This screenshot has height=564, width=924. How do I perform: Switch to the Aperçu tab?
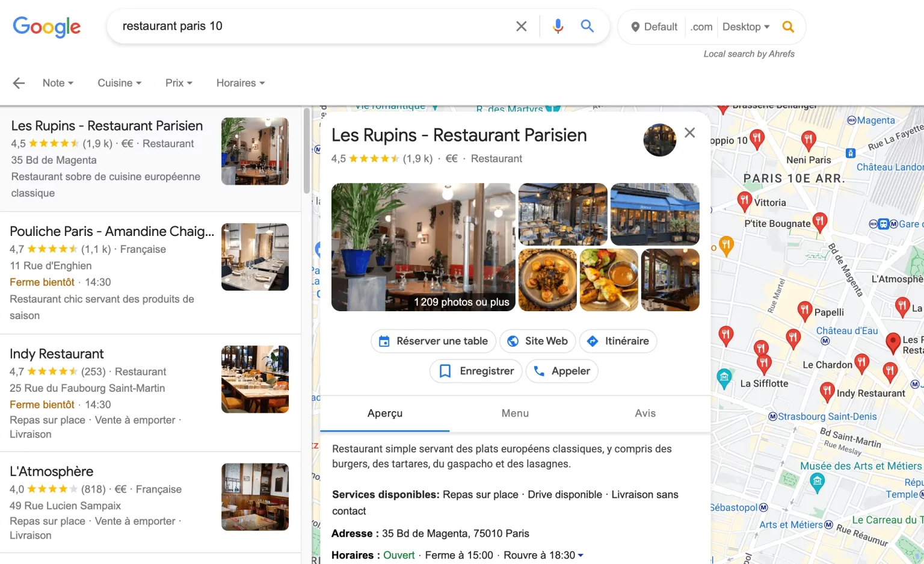tap(385, 414)
